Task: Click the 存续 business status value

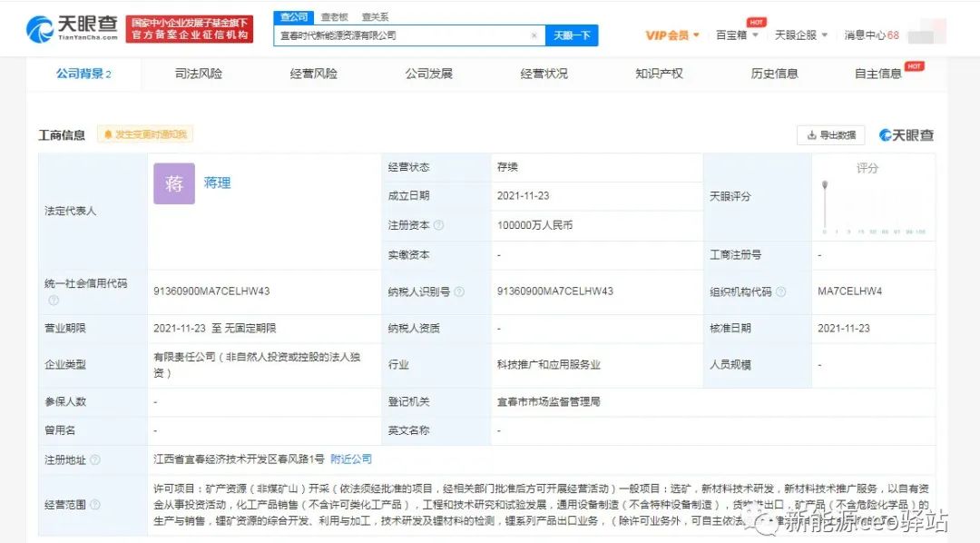Action: [x=507, y=167]
